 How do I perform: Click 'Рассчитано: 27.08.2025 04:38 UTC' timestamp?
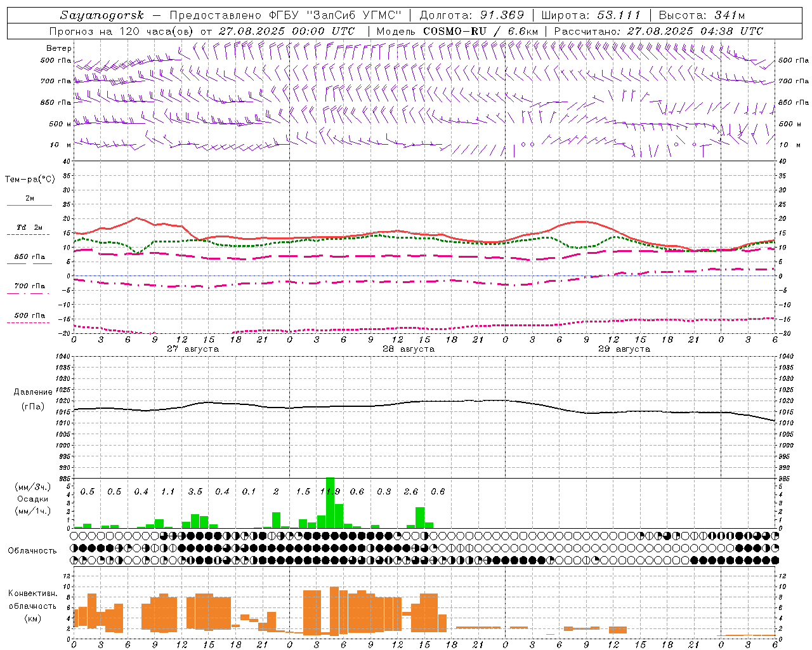658,31
